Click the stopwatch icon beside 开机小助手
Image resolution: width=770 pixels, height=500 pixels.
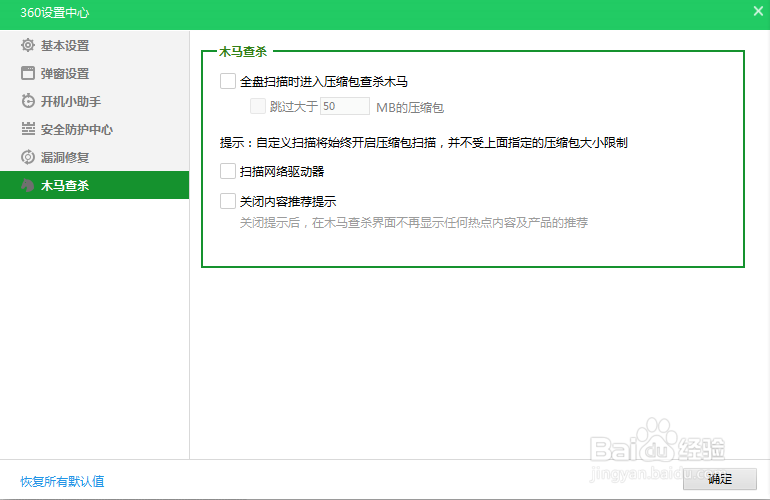coord(28,101)
